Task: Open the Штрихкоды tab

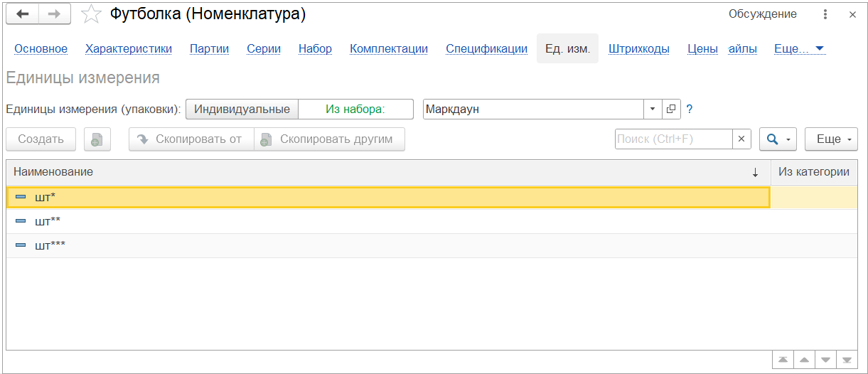Action: pyautogui.click(x=639, y=49)
